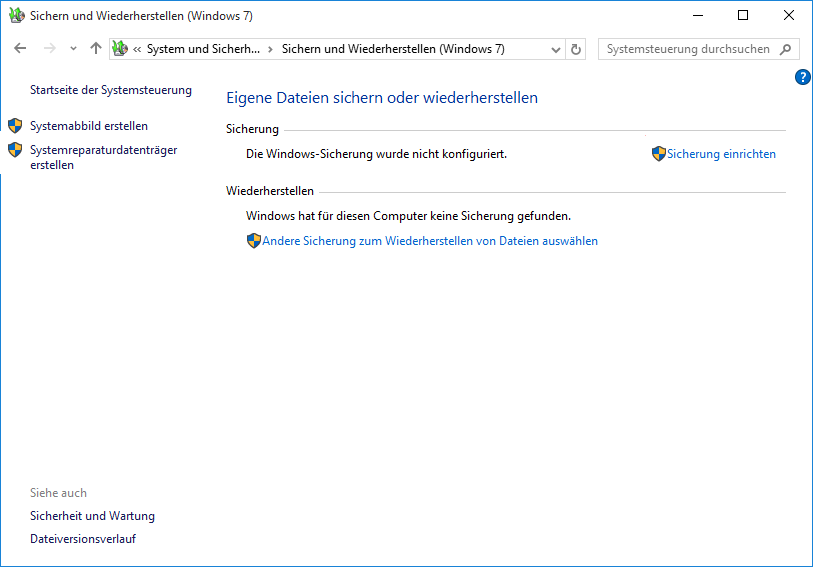The width and height of the screenshot is (813, 567).
Task: Click the 'Sicherung' section label
Action: pyautogui.click(x=252, y=129)
